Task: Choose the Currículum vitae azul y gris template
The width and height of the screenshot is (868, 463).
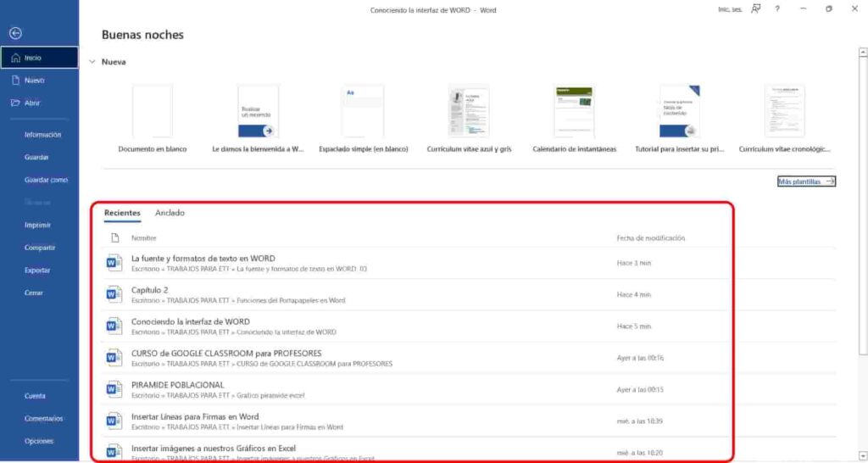Action: coord(469,119)
